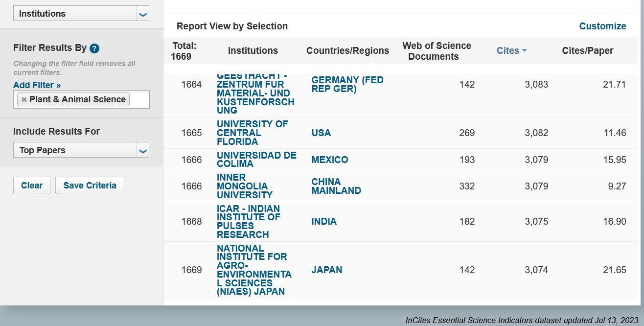Open Inner Mongolia University entry
The width and height of the screenshot is (644, 326).
(245, 186)
